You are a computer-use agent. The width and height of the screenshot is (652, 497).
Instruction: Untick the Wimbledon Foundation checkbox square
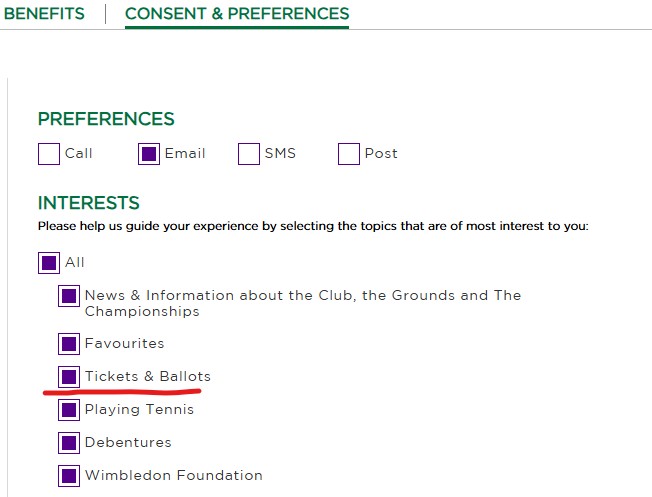[69, 476]
